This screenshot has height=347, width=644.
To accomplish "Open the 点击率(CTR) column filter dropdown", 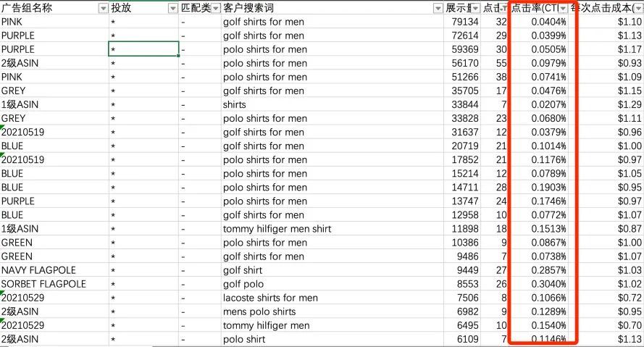I will click(x=563, y=8).
